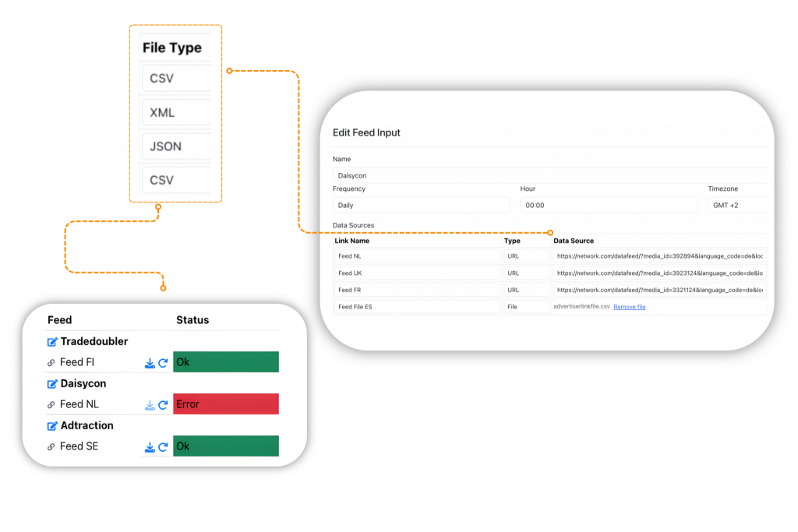Click the edit icon next to Tradedoubler
Image resolution: width=798 pixels, height=532 pixels.
pos(52,342)
